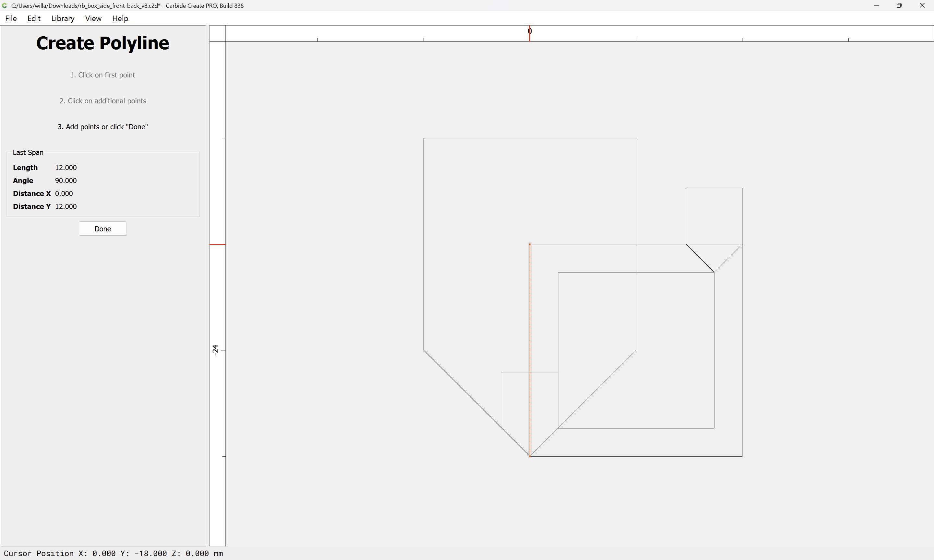The image size is (934, 560).
Task: Click the Carbide Create icon in the title bar
Action: [5, 6]
